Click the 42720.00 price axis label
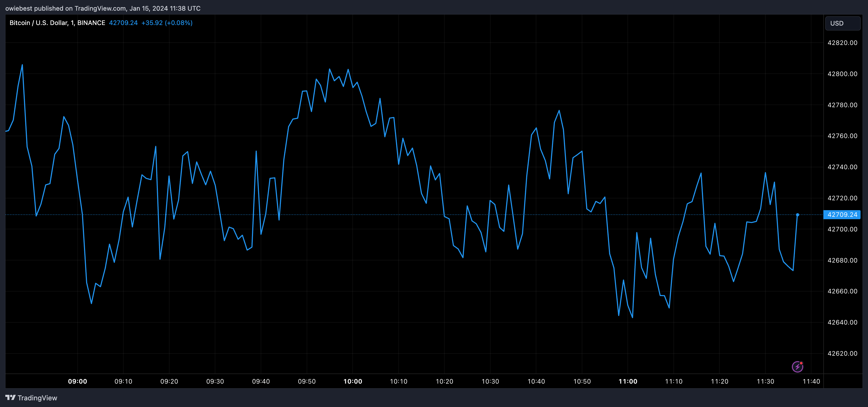The image size is (868, 407). click(x=842, y=198)
